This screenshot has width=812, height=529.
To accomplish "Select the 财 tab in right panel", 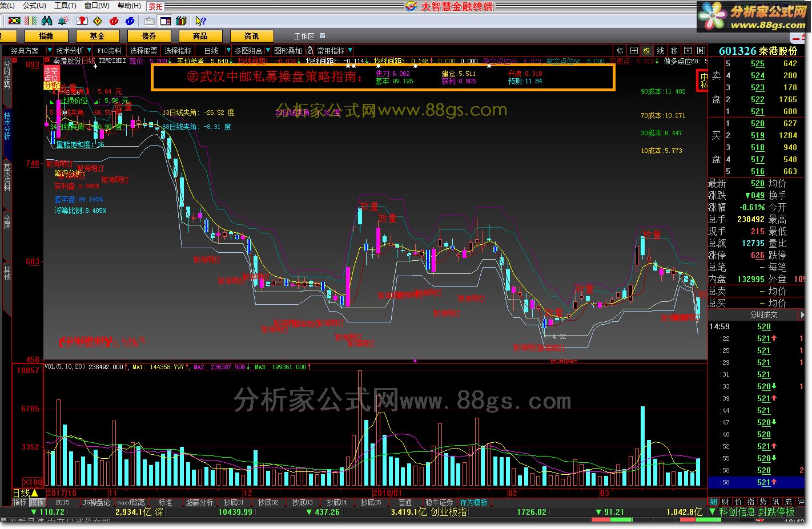I will [x=726, y=502].
